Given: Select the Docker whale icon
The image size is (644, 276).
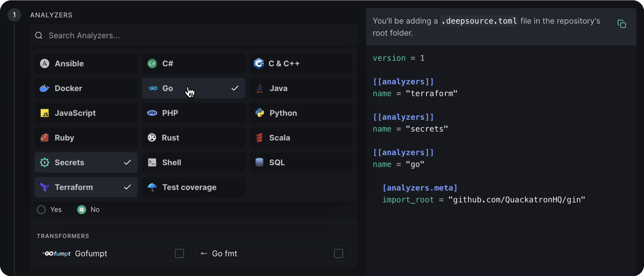Looking at the screenshot, I should pyautogui.click(x=45, y=88).
